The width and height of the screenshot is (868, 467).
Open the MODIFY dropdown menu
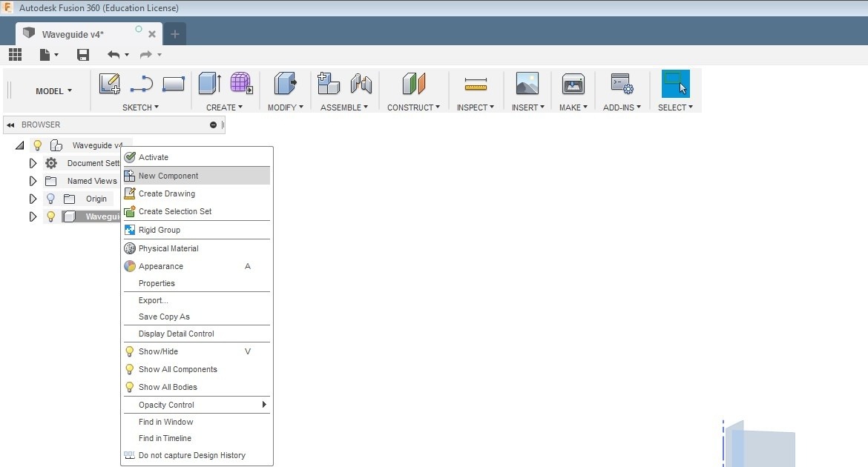pyautogui.click(x=286, y=107)
